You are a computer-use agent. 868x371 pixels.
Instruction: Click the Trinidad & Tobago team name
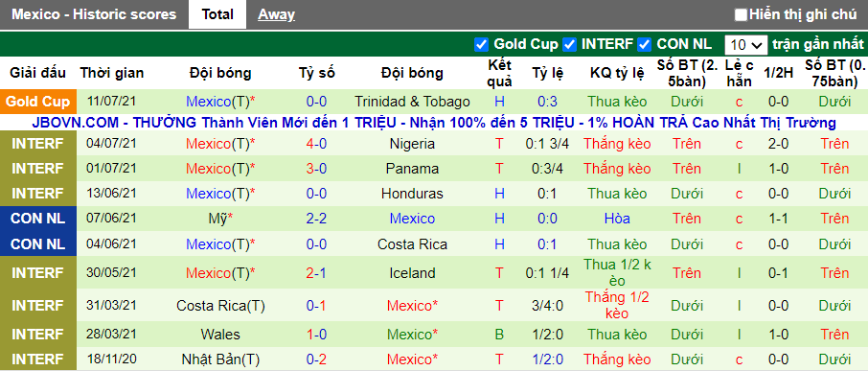[412, 102]
